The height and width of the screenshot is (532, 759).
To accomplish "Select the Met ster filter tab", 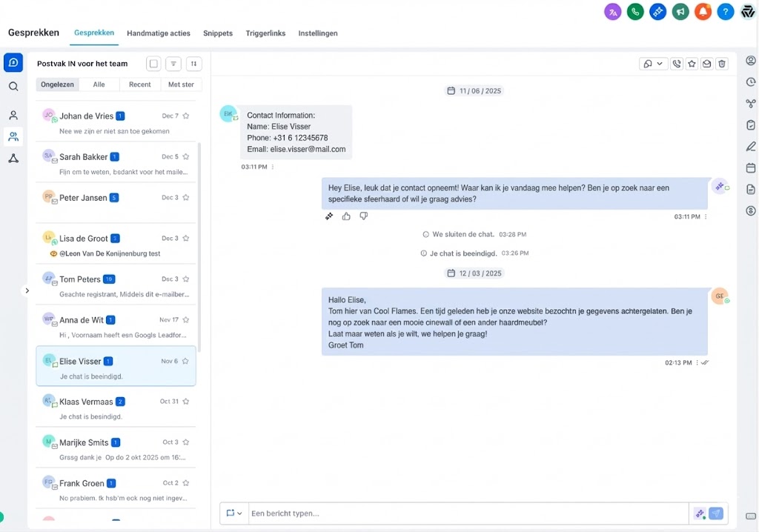I will (x=181, y=84).
